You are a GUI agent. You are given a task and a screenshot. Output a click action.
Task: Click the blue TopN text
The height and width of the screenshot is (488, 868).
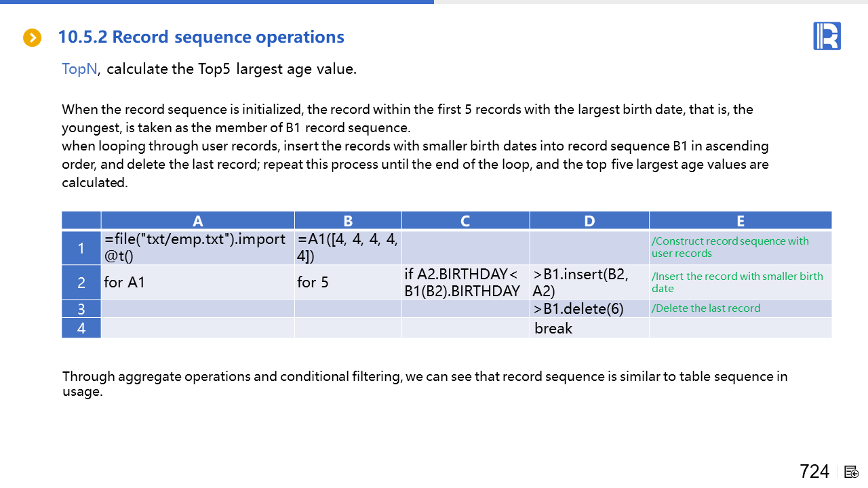(x=79, y=69)
